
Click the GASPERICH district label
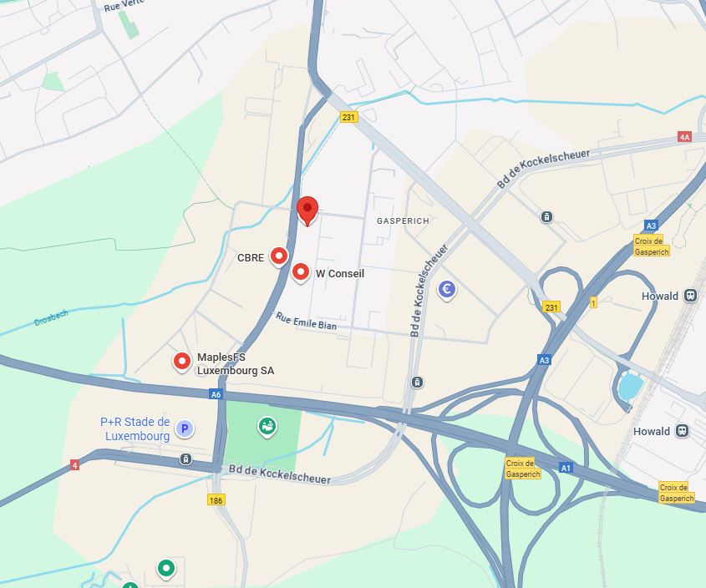(x=403, y=221)
